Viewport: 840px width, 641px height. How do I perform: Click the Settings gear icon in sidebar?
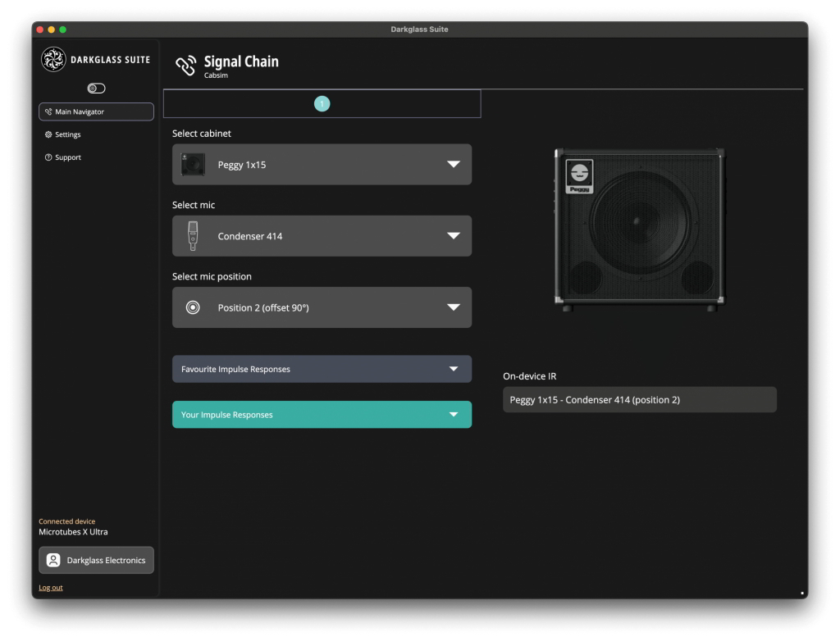[x=48, y=134]
